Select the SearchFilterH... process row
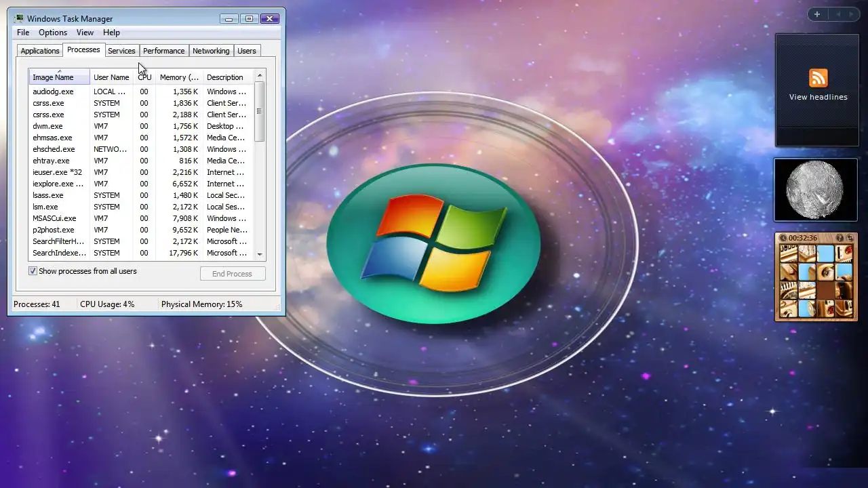This screenshot has height=488, width=868. coord(141,241)
